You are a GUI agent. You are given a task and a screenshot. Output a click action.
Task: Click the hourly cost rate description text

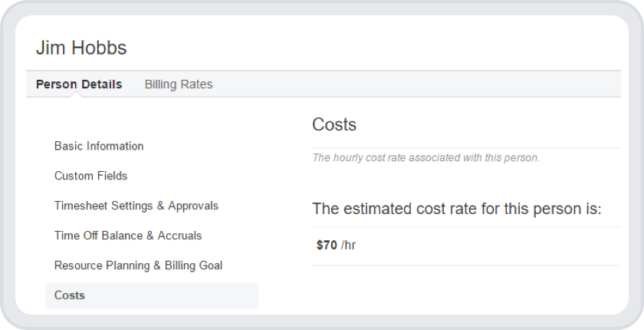426,158
